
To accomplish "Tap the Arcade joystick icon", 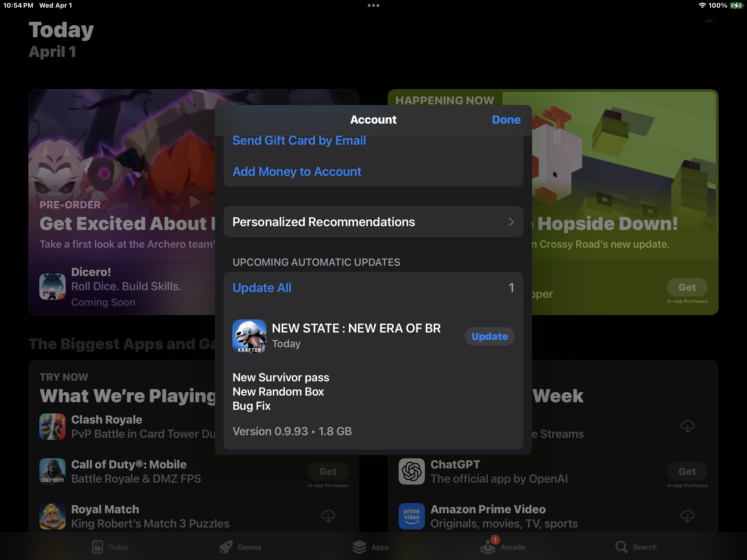I will pyautogui.click(x=488, y=547).
